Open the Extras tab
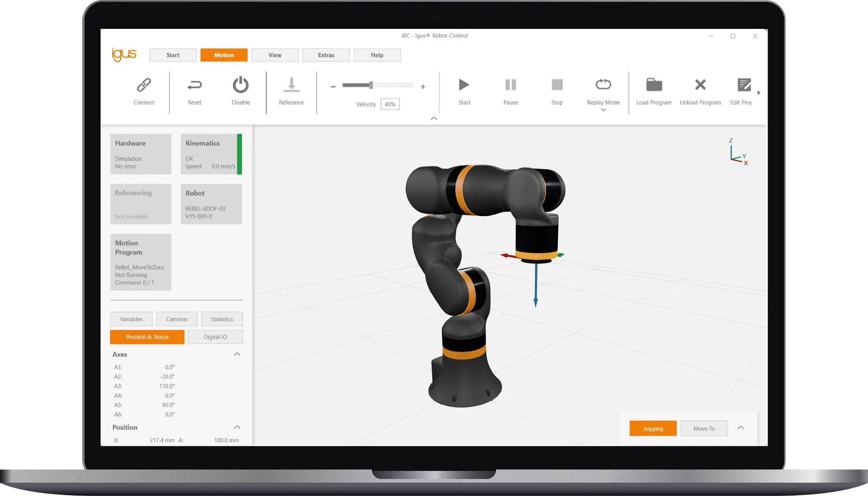Image resolution: width=868 pixels, height=496 pixels. click(x=326, y=55)
